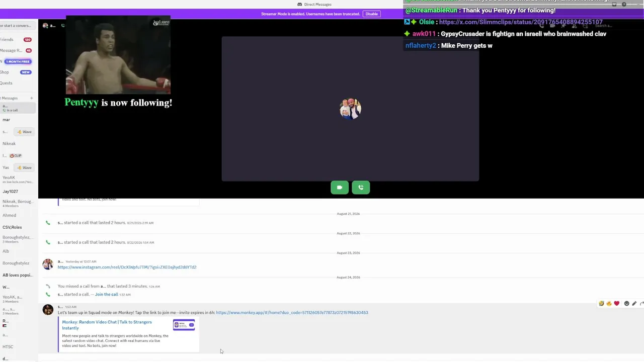The height and width of the screenshot is (362, 644).
Task: Forward the Monkey invite message
Action: pyautogui.click(x=641, y=304)
